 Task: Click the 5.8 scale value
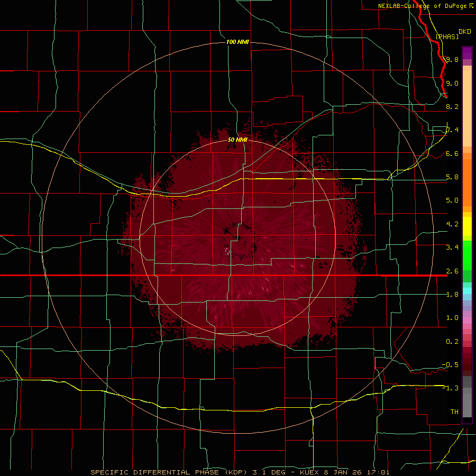(x=452, y=177)
